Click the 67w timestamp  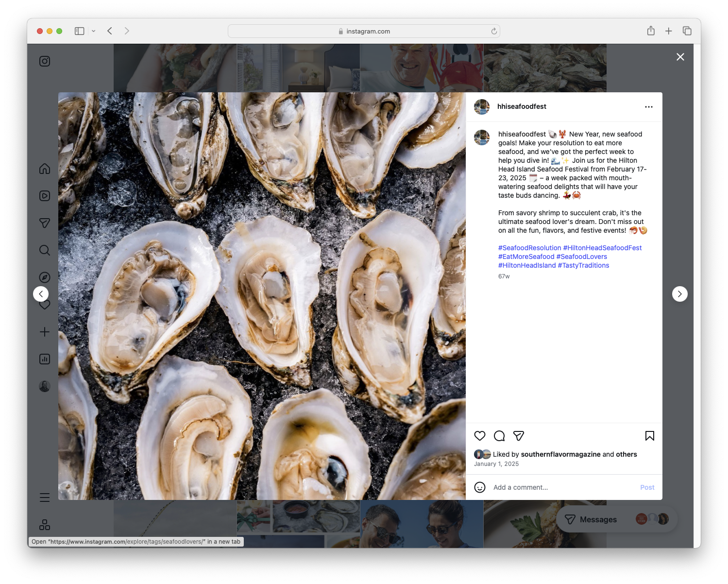504,276
